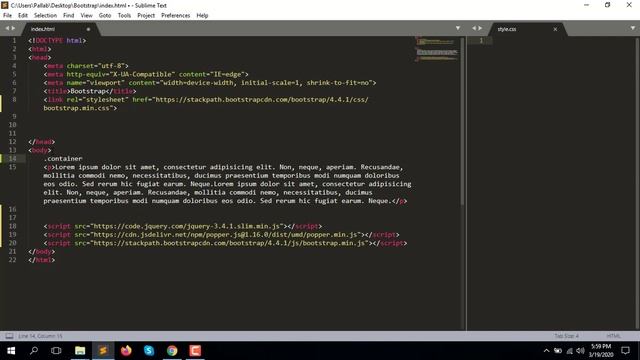
Task: Open the Edit menu
Action: tap(23, 16)
